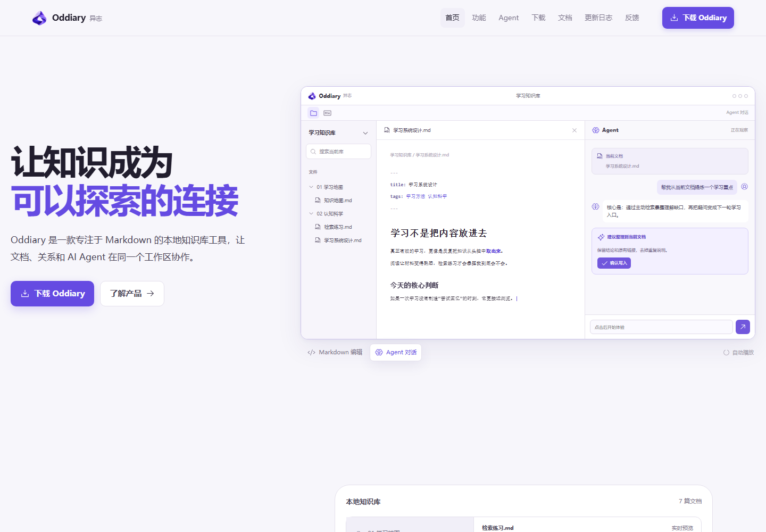Click the file icon on the 学习系统设计.md tab
Image resolution: width=766 pixels, height=532 pixels.
click(387, 130)
